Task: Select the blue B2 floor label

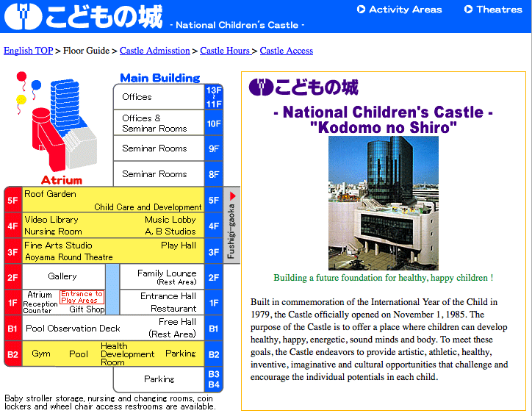Action: coord(214,354)
